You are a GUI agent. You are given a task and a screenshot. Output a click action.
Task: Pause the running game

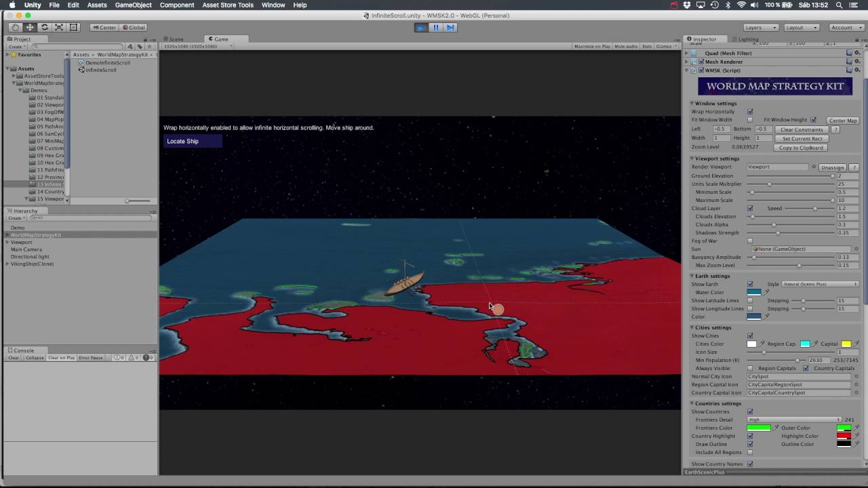click(x=435, y=28)
